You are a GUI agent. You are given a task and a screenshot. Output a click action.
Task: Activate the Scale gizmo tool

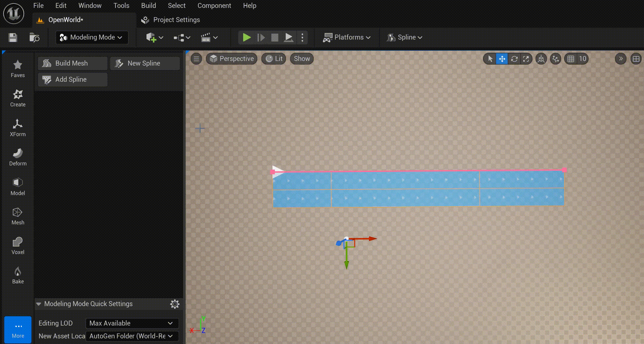[x=526, y=59]
